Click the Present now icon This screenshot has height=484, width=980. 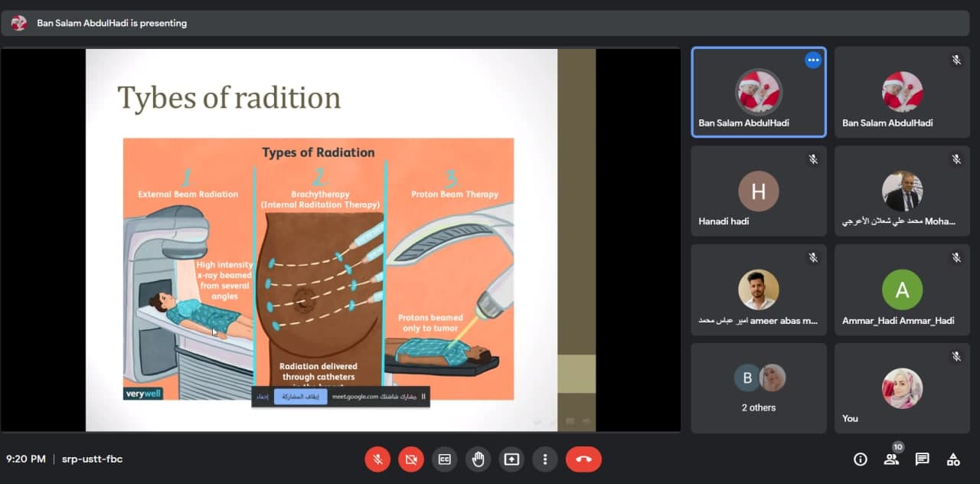511,459
